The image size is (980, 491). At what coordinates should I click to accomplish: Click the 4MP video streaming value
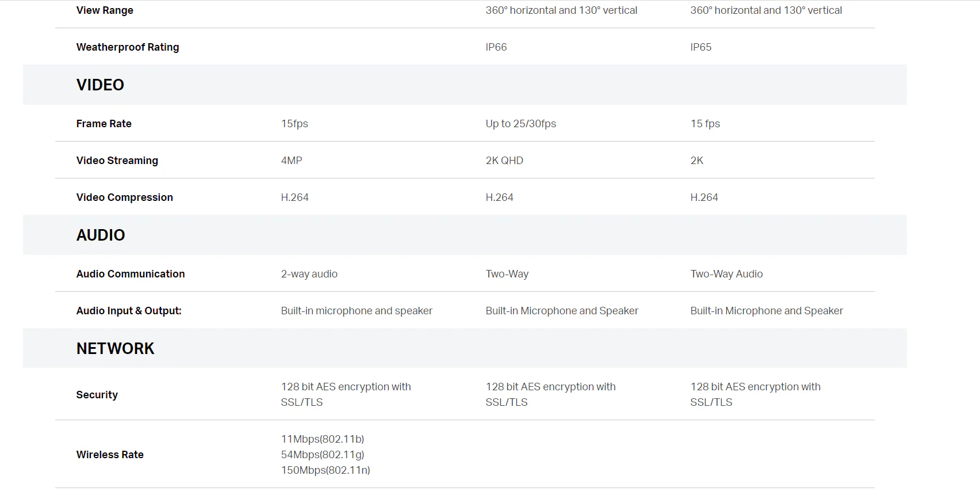(292, 161)
